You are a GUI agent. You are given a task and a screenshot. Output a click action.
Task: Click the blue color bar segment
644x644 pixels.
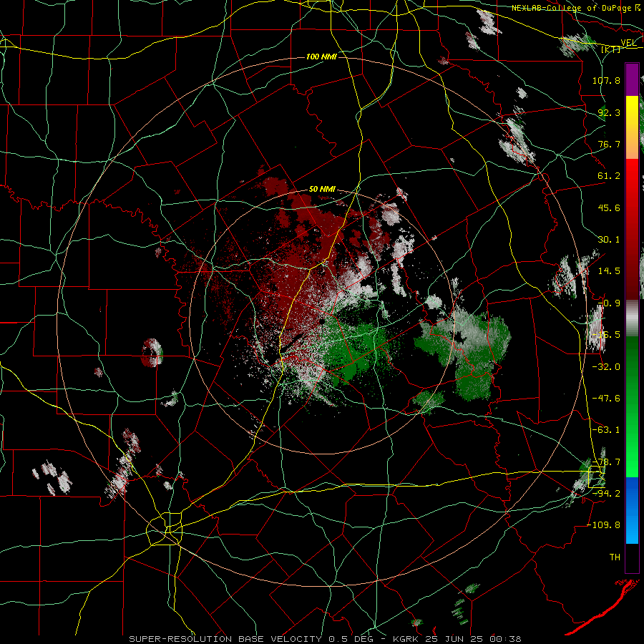coord(632,510)
